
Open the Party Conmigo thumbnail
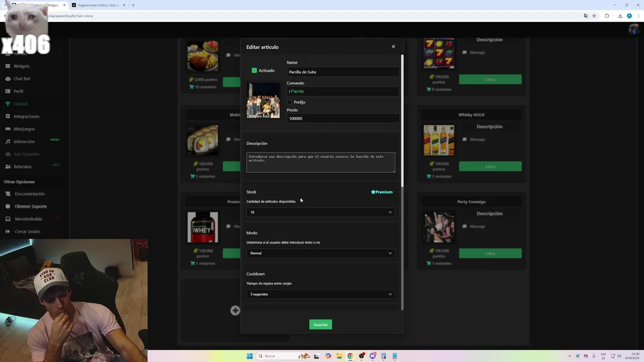tap(439, 227)
